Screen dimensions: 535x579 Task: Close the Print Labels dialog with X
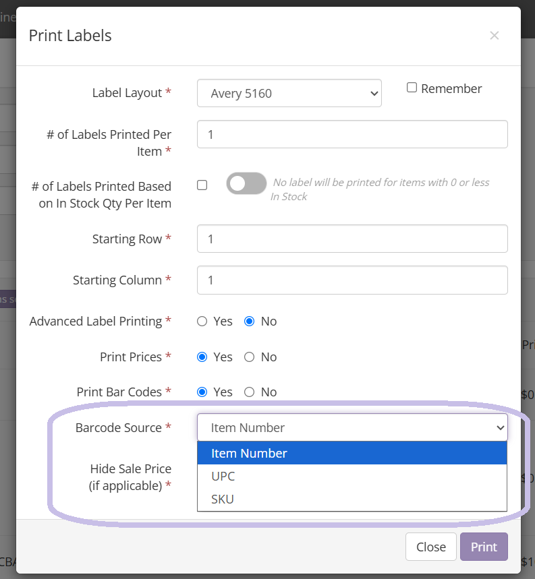click(494, 35)
